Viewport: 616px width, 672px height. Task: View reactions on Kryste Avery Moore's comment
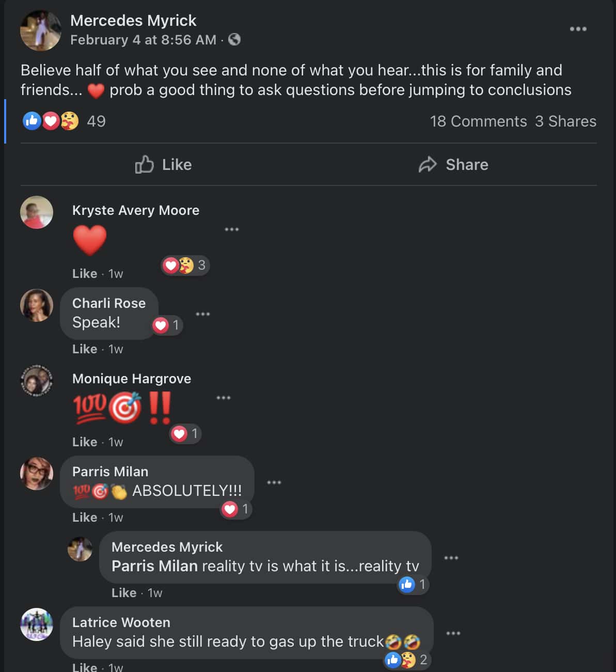click(185, 265)
